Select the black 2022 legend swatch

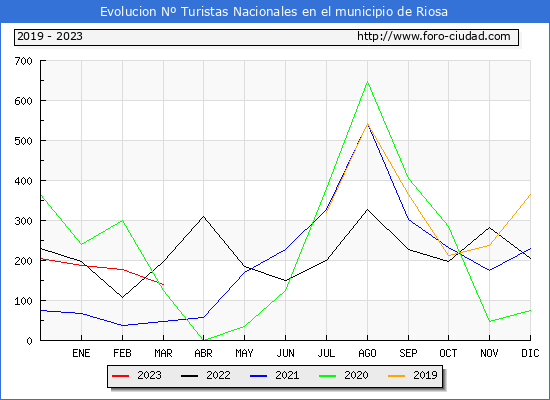pyautogui.click(x=189, y=376)
